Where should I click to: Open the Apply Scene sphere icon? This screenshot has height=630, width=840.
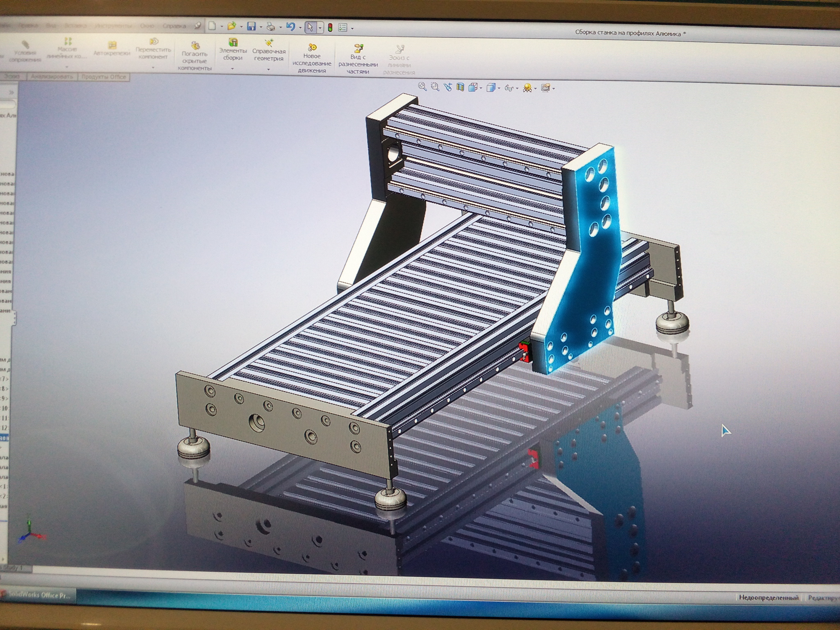[527, 88]
